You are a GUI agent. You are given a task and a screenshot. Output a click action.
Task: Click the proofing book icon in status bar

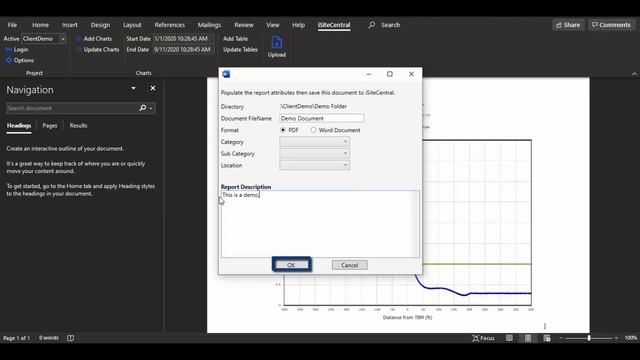[x=71, y=338]
